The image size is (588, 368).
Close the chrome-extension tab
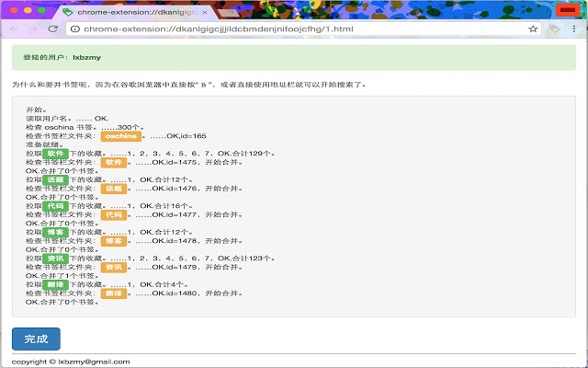[204, 12]
